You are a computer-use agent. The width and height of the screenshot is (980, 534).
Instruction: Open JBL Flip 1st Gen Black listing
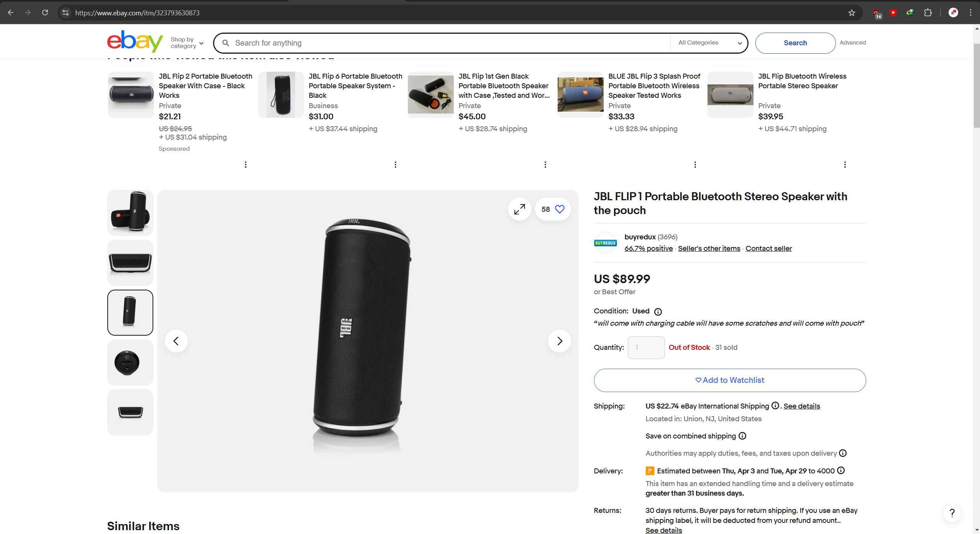[504, 86]
